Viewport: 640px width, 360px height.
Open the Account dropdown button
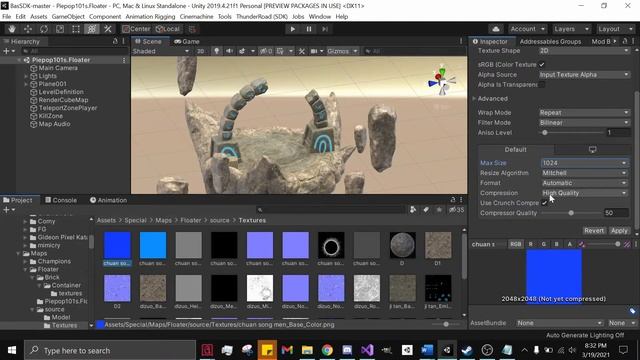pyautogui.click(x=527, y=29)
